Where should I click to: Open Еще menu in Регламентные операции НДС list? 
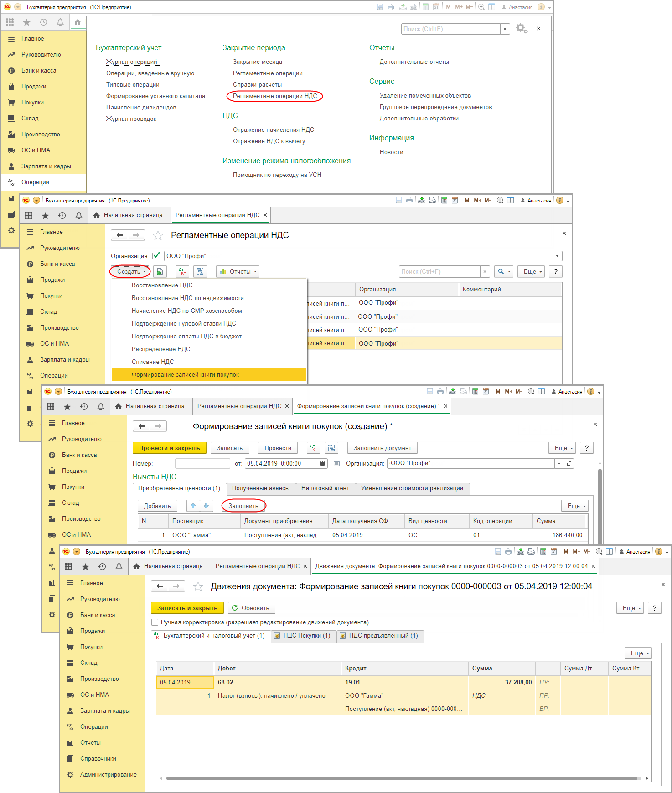[x=532, y=272]
